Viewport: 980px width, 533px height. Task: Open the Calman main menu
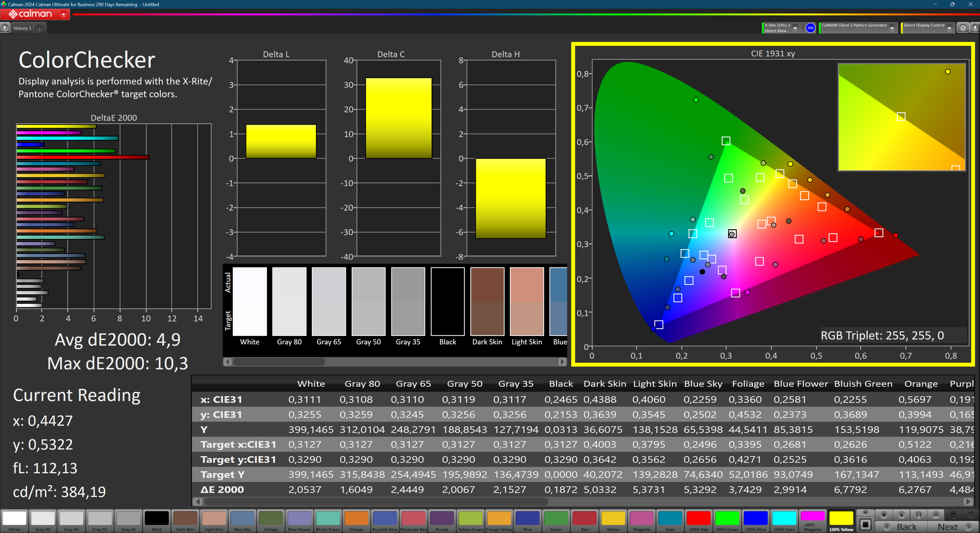35,14
